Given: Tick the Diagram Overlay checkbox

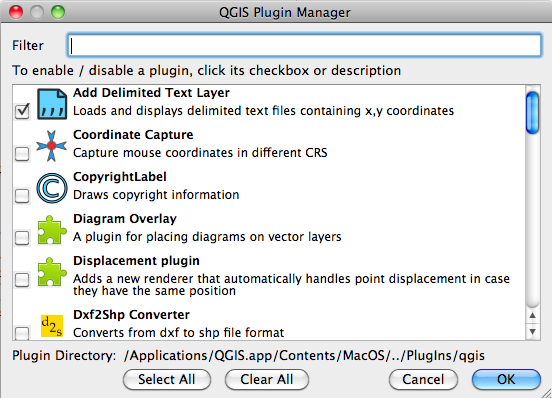Looking at the screenshot, I should (22, 238).
